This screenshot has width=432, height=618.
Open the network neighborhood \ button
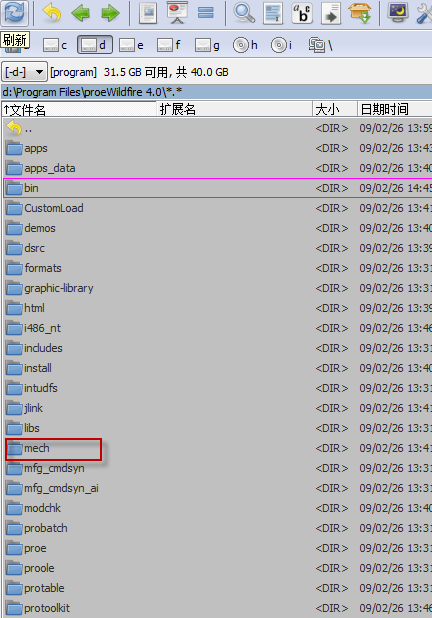pyautogui.click(x=320, y=45)
